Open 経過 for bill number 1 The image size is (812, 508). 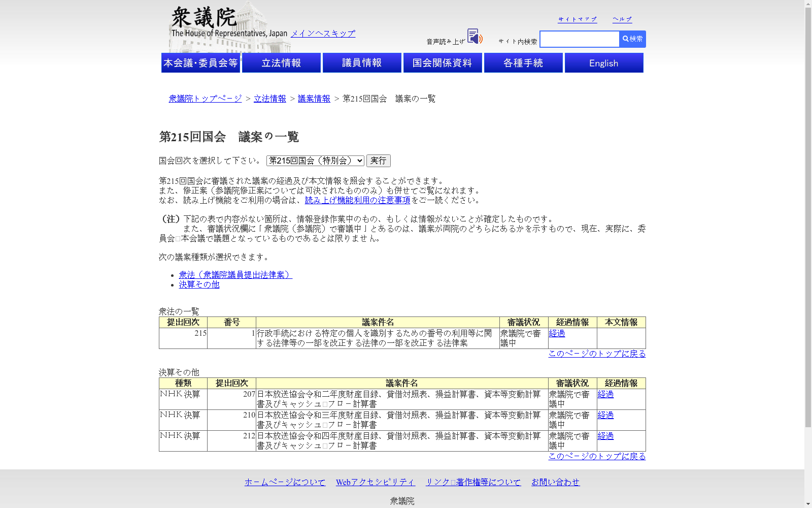(557, 333)
